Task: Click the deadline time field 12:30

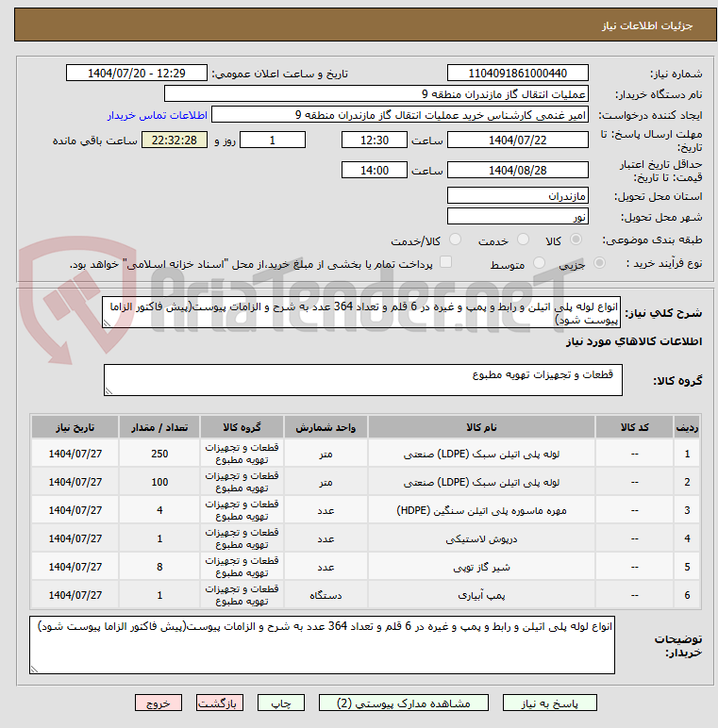Action: coord(375,141)
